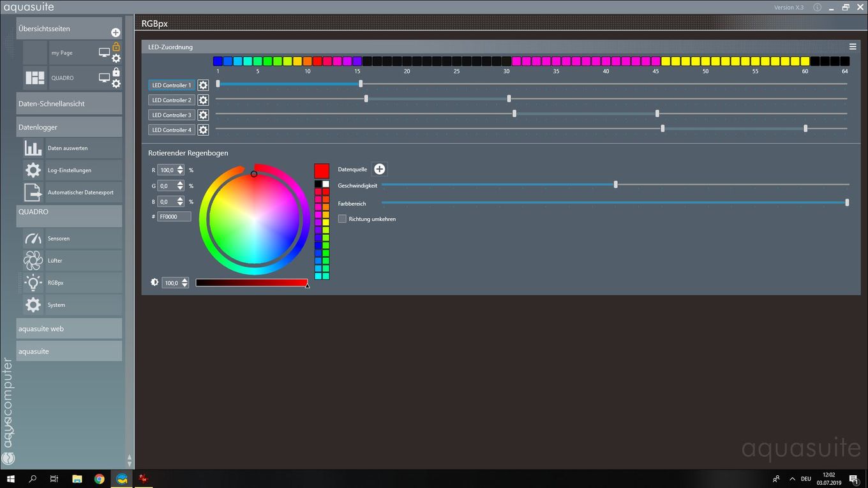Open gear settings for LED Controller 4

pos(203,129)
